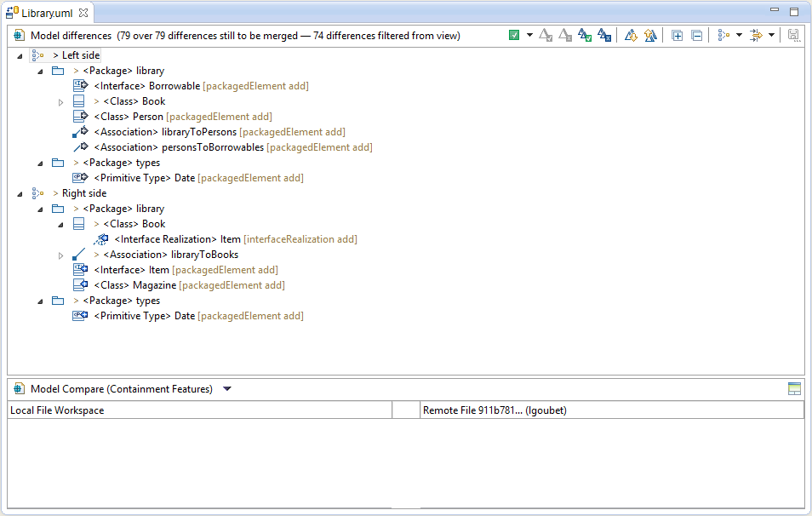Expand all tree nodes with plus icon
Viewport: 812px width, 516px height.
point(678,36)
